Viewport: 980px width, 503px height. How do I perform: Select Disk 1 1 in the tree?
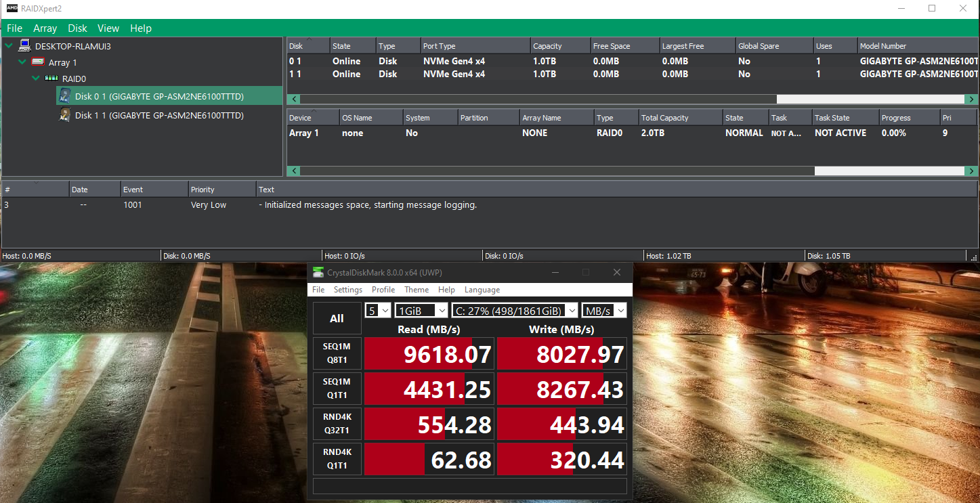click(x=160, y=115)
